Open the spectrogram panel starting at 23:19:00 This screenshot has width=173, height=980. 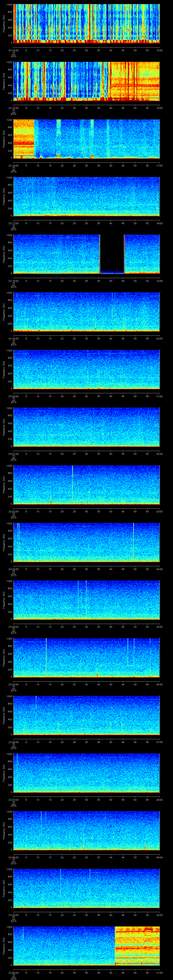coord(87,312)
